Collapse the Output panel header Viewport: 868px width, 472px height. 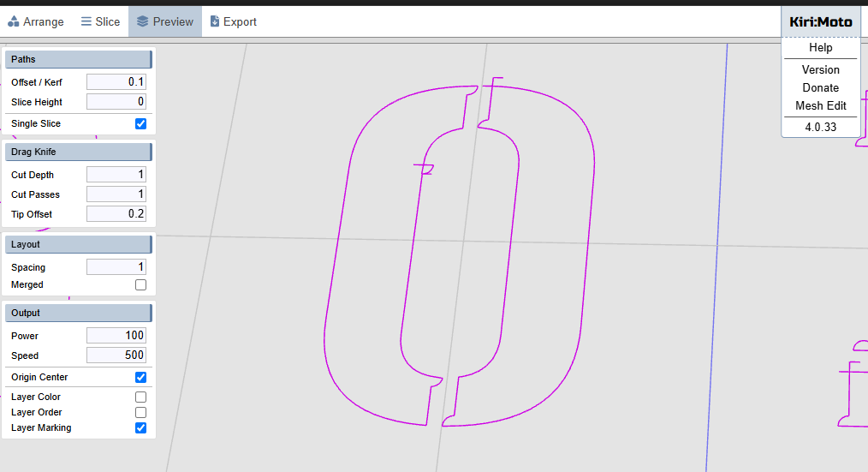click(x=79, y=313)
